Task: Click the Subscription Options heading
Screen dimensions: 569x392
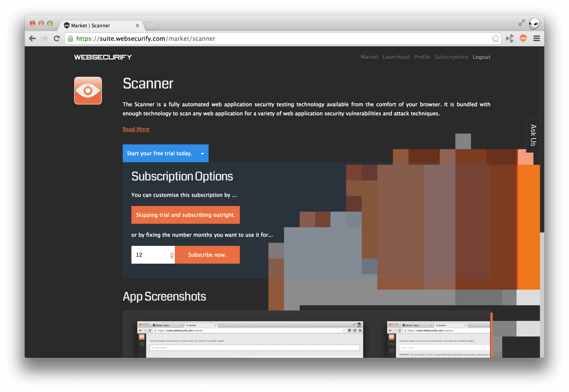Action: (182, 176)
